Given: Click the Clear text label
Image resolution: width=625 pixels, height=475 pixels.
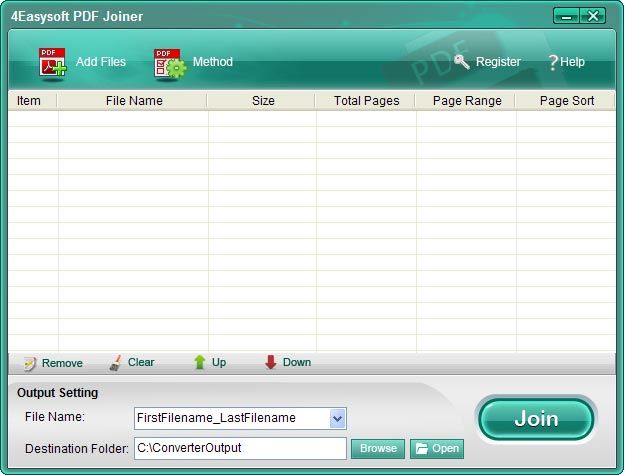Looking at the screenshot, I should tap(141, 362).
